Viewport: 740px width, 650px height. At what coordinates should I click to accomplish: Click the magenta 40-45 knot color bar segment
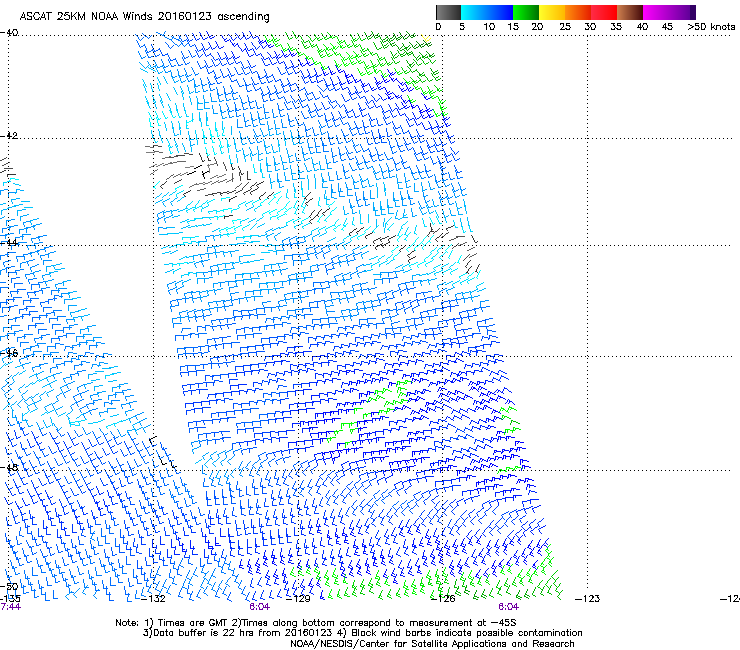656,12
